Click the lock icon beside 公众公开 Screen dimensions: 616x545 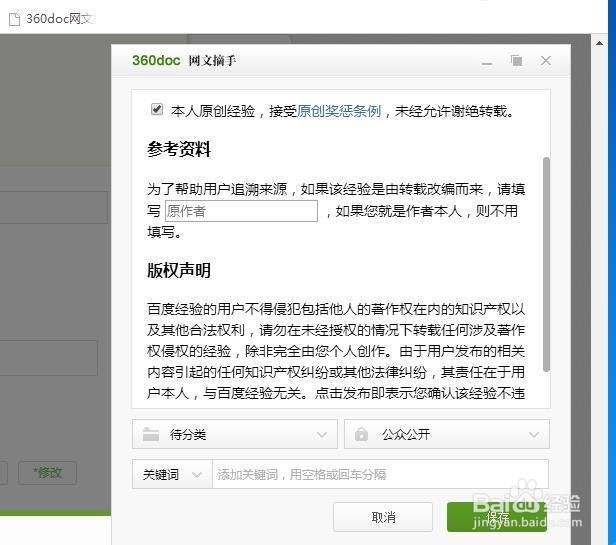[361, 434]
